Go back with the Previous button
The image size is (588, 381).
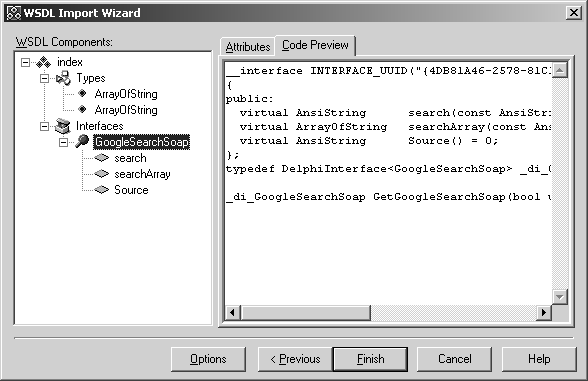(295, 359)
